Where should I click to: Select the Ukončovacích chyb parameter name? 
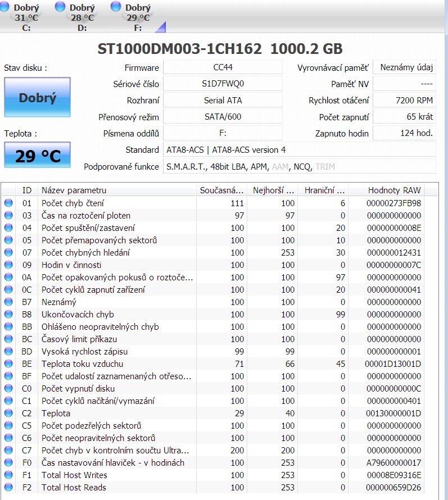pyautogui.click(x=78, y=315)
